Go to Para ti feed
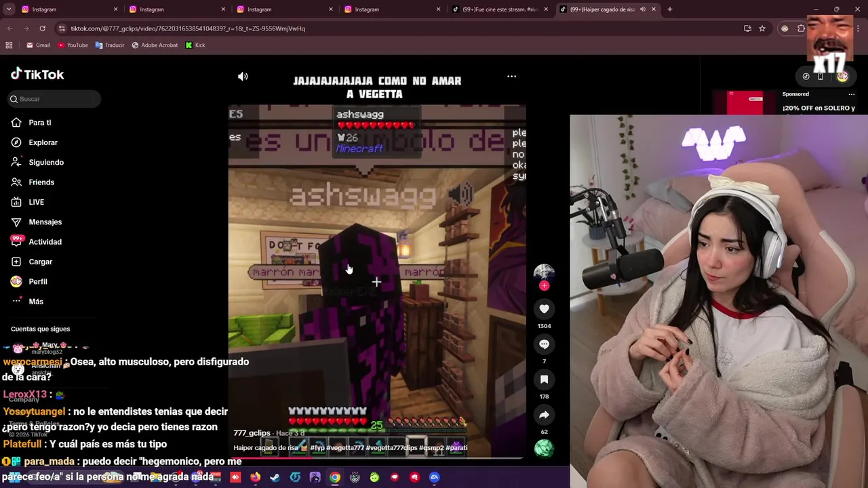This screenshot has width=868, height=488. [31, 123]
